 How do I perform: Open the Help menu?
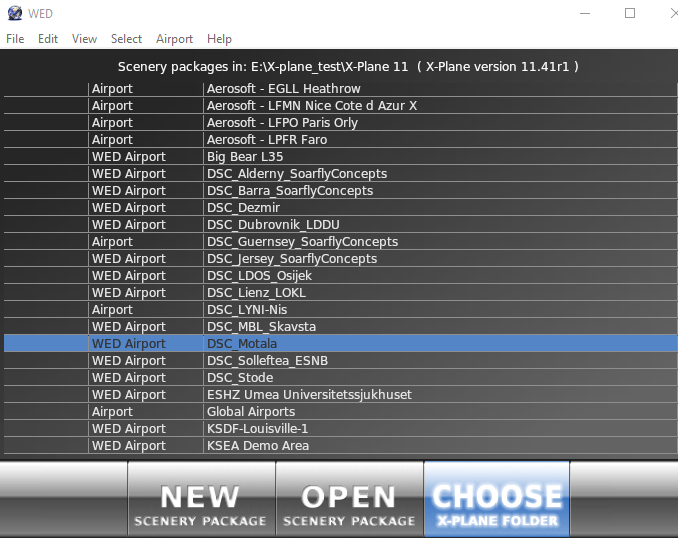pos(219,39)
